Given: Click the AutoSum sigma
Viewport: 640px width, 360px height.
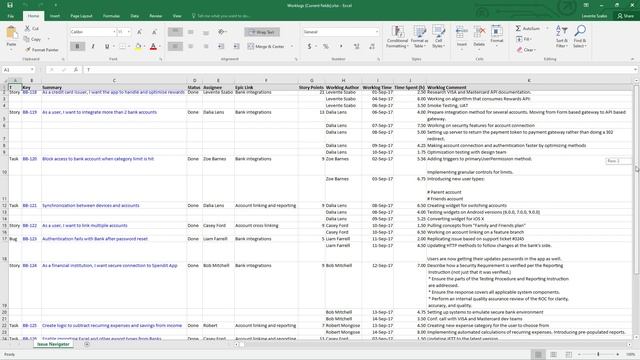Looking at the screenshot, I should coord(518,29).
